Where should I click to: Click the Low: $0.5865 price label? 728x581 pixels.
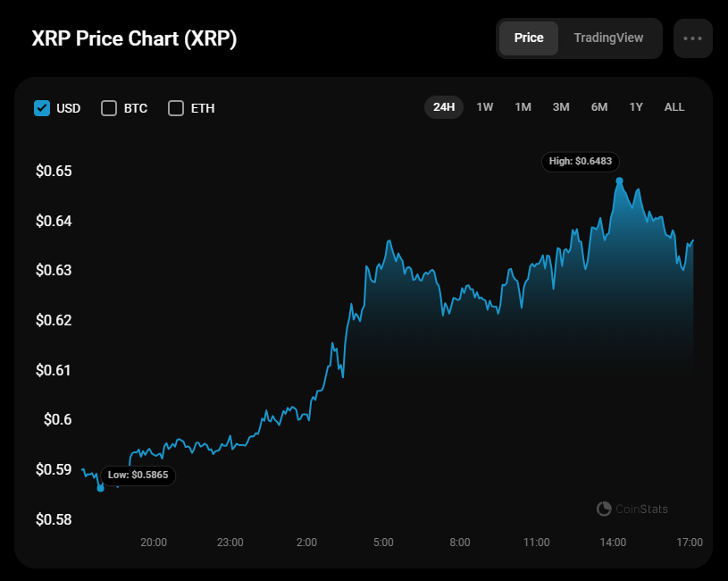(x=138, y=476)
